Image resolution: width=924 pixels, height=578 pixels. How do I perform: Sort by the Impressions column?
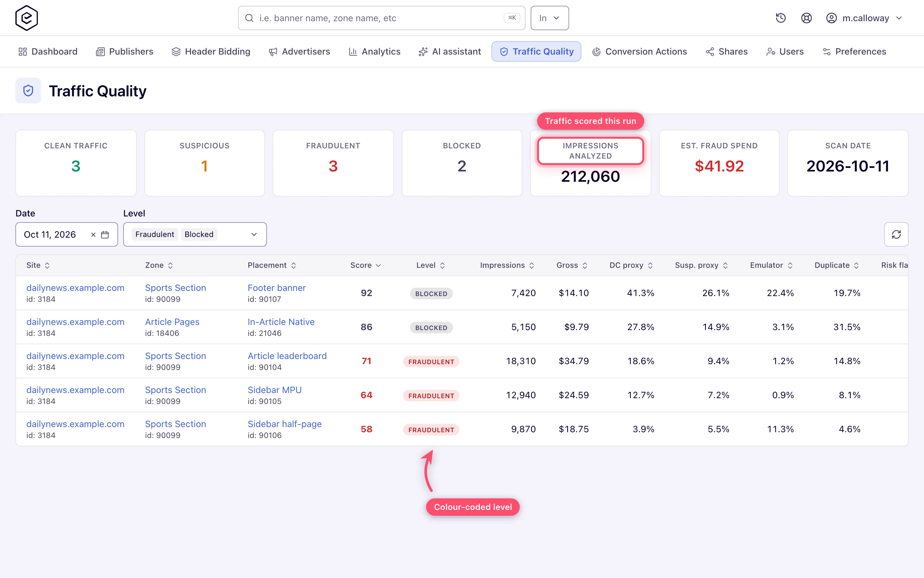click(x=507, y=265)
